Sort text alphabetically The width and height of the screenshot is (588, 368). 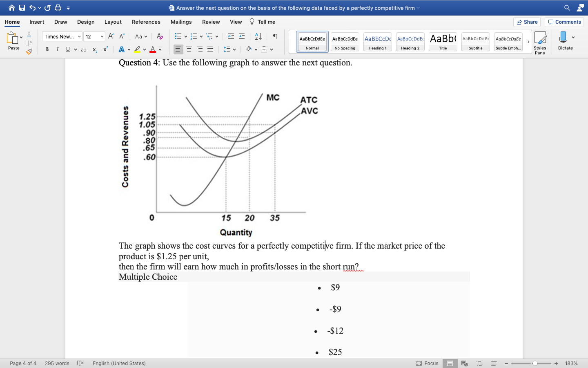coord(258,36)
